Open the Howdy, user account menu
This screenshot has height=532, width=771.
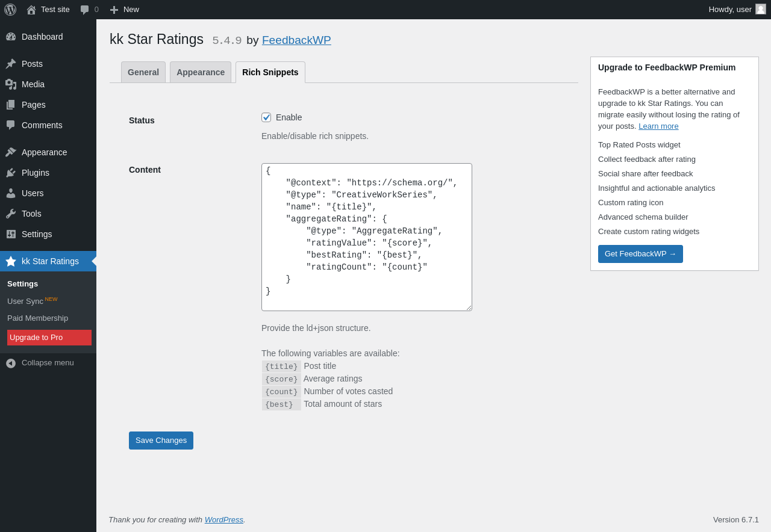click(x=729, y=9)
